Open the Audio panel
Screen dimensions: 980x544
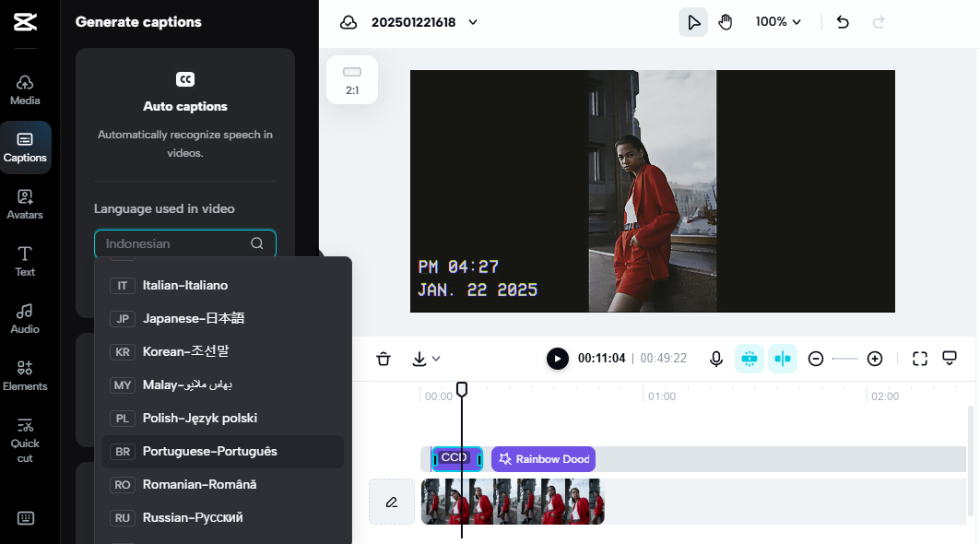click(x=25, y=319)
